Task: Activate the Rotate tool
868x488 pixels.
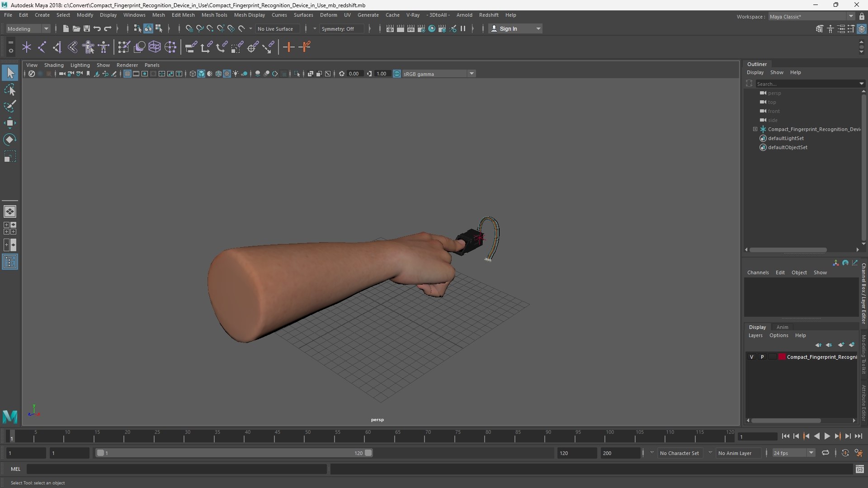Action: click(x=10, y=140)
